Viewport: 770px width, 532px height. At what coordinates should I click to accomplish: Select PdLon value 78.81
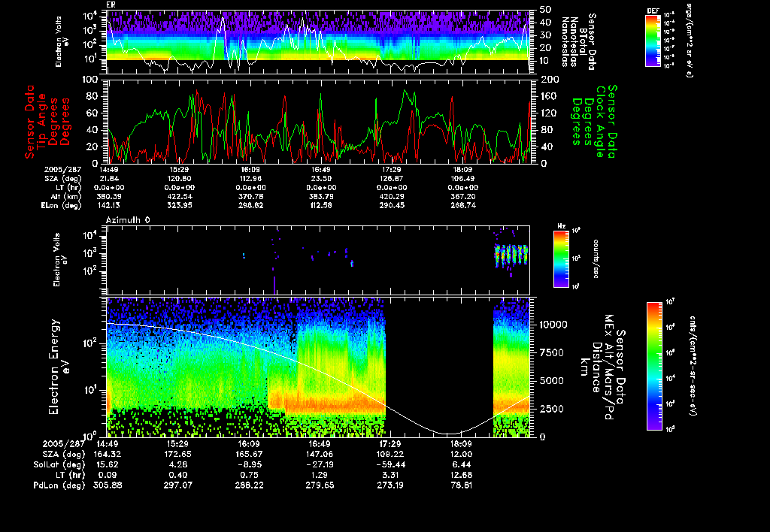click(461, 485)
